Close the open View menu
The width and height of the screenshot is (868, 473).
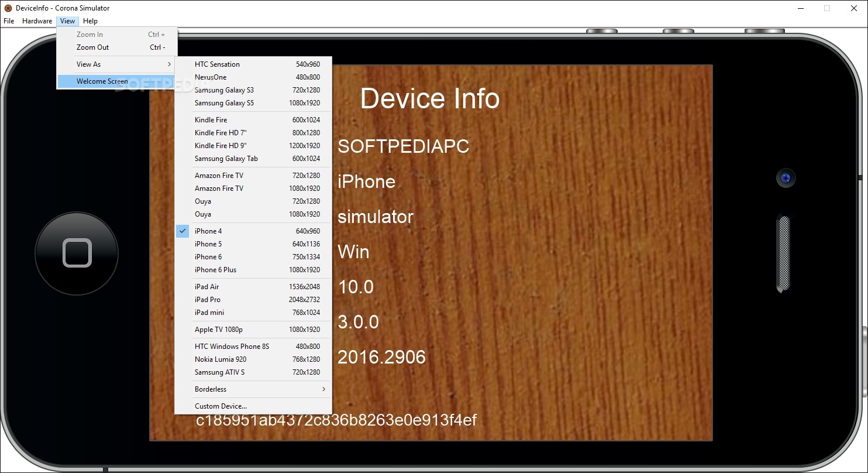[x=67, y=21]
